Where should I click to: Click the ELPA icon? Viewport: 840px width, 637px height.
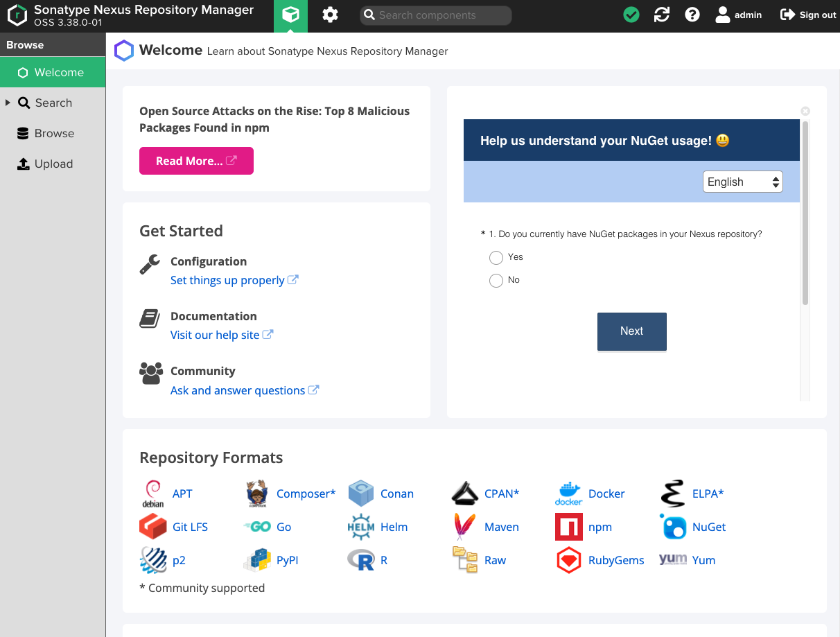[673, 494]
